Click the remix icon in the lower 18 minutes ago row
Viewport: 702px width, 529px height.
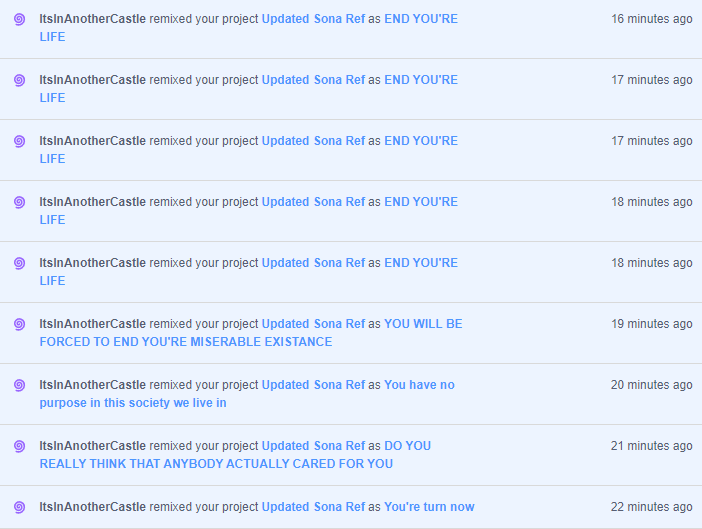coord(19,263)
